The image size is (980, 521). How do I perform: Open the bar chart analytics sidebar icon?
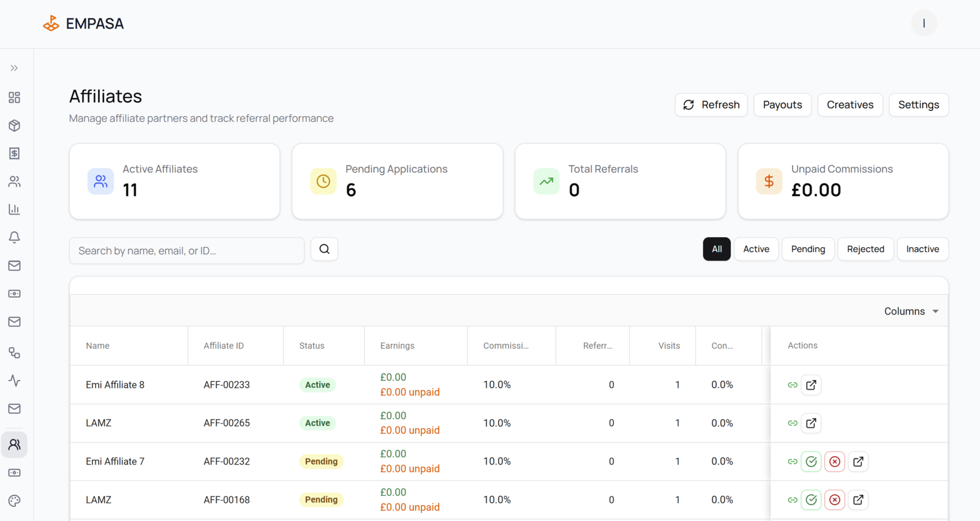point(14,210)
